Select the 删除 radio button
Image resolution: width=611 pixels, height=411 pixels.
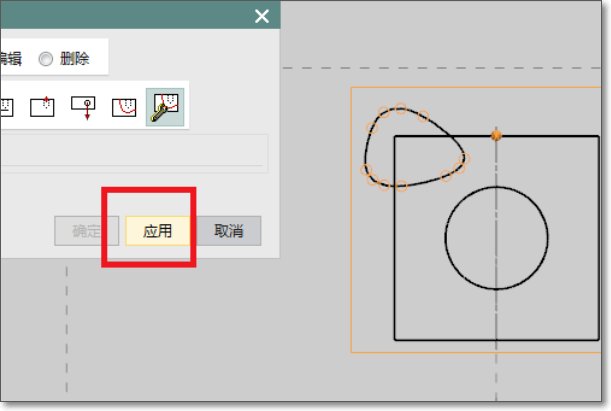[x=45, y=59]
